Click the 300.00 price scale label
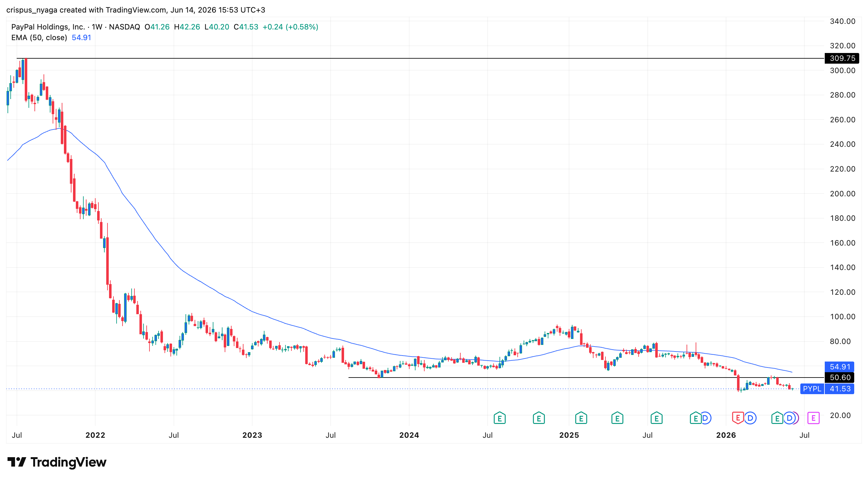The image size is (868, 481). tap(842, 71)
